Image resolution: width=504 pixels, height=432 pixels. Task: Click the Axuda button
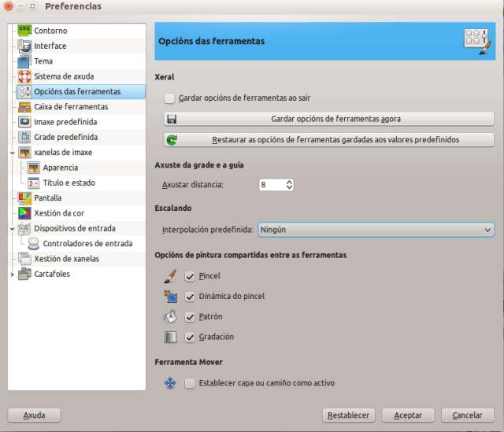tap(34, 415)
